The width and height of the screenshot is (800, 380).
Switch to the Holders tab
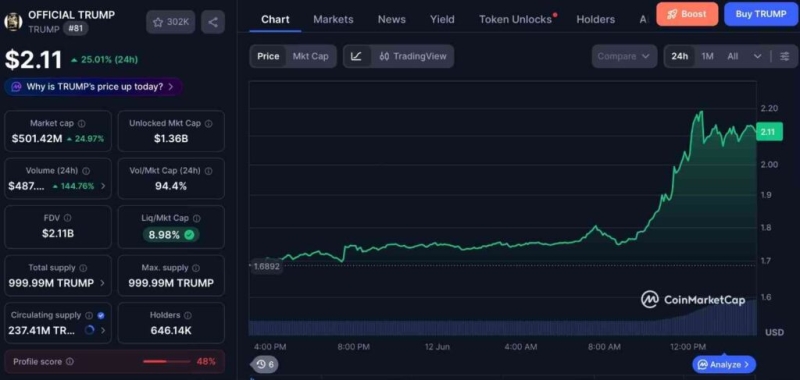coord(595,19)
